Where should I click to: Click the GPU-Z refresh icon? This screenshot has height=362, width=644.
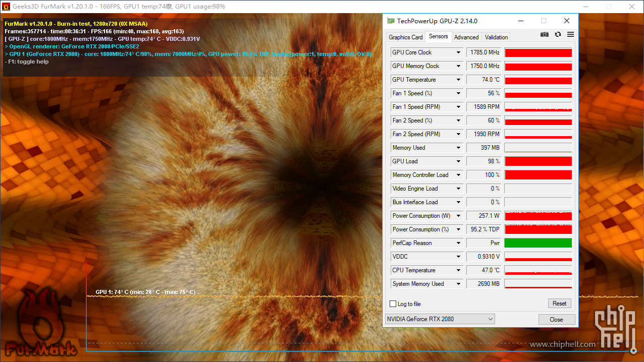tap(558, 34)
